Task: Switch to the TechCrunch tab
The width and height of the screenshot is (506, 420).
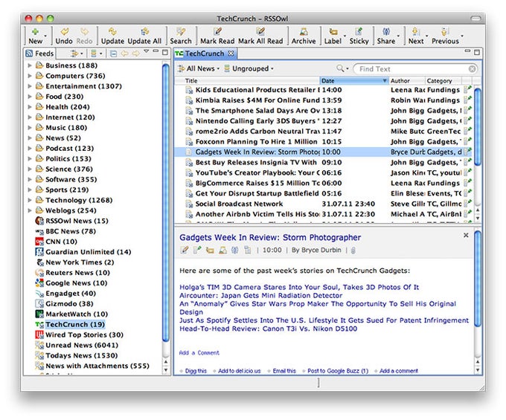Action: pyautogui.click(x=205, y=54)
